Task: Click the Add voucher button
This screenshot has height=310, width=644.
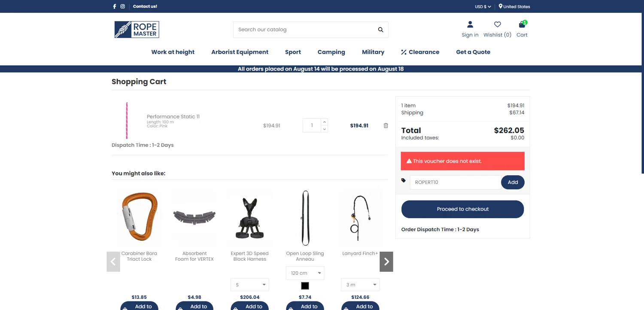Action: pyautogui.click(x=513, y=182)
